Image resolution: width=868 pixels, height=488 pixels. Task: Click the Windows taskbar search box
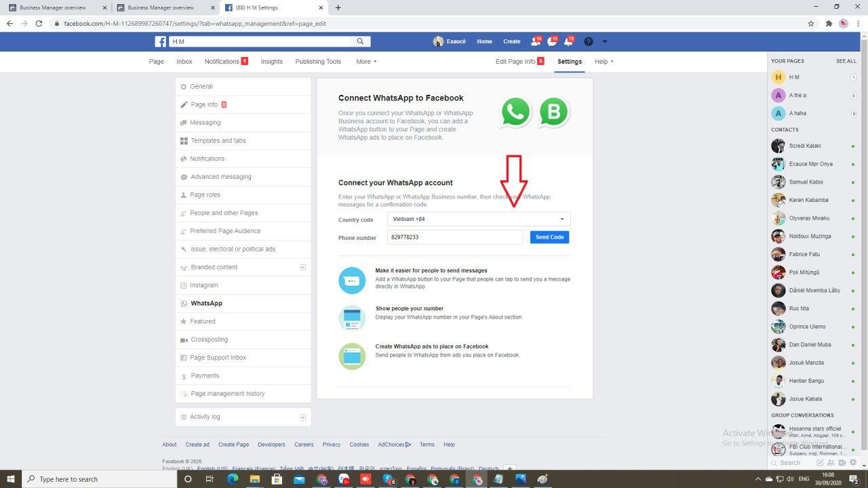tap(99, 479)
